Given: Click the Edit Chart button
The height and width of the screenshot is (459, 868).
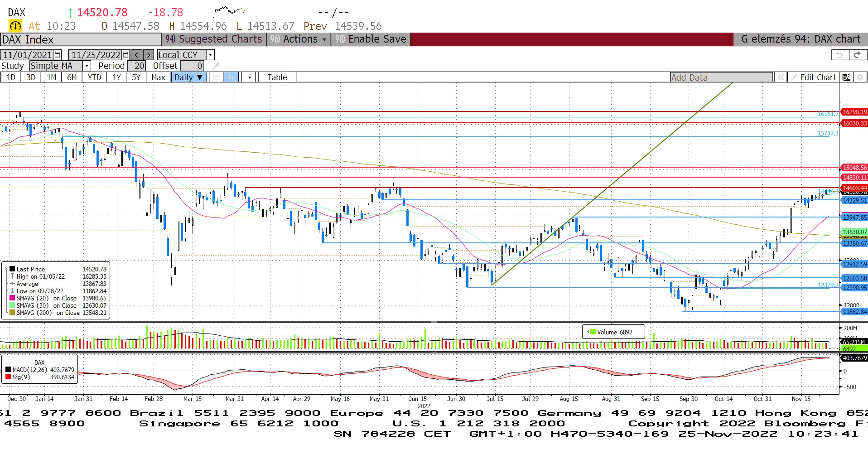Looking at the screenshot, I should point(814,77).
